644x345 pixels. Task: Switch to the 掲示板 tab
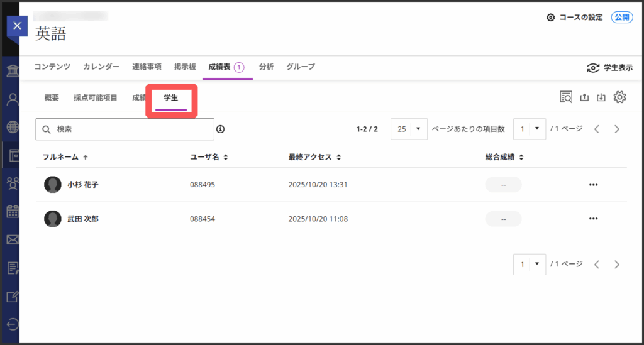(185, 67)
